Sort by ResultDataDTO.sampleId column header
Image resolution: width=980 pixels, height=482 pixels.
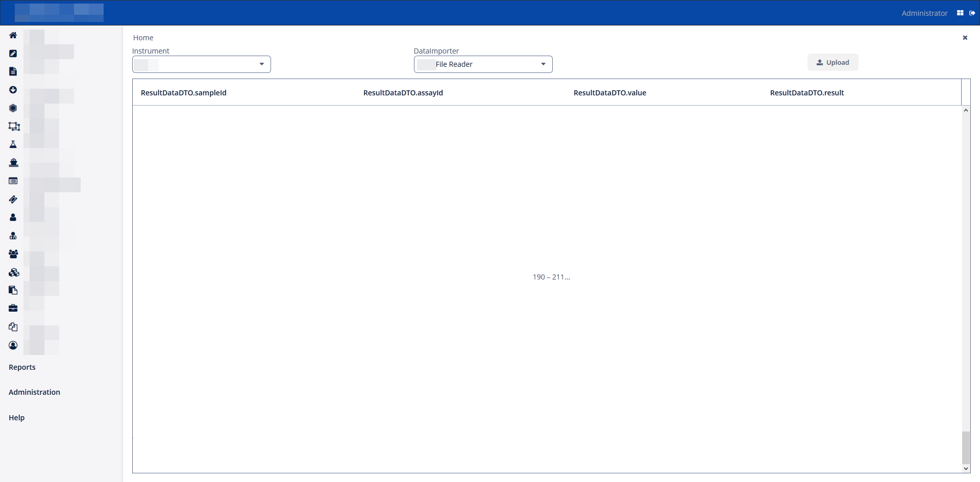tap(184, 93)
